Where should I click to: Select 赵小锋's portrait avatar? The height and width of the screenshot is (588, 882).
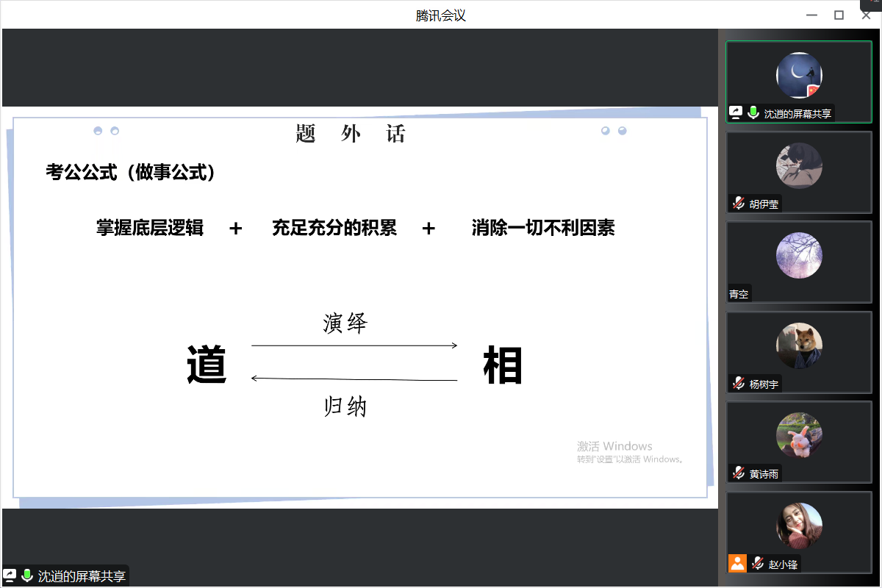[799, 526]
